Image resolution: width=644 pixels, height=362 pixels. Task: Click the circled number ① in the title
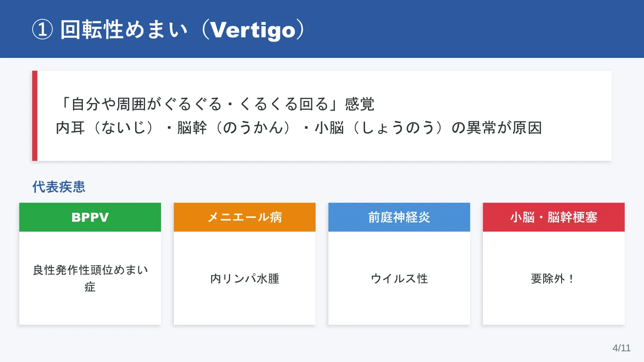pos(43,30)
